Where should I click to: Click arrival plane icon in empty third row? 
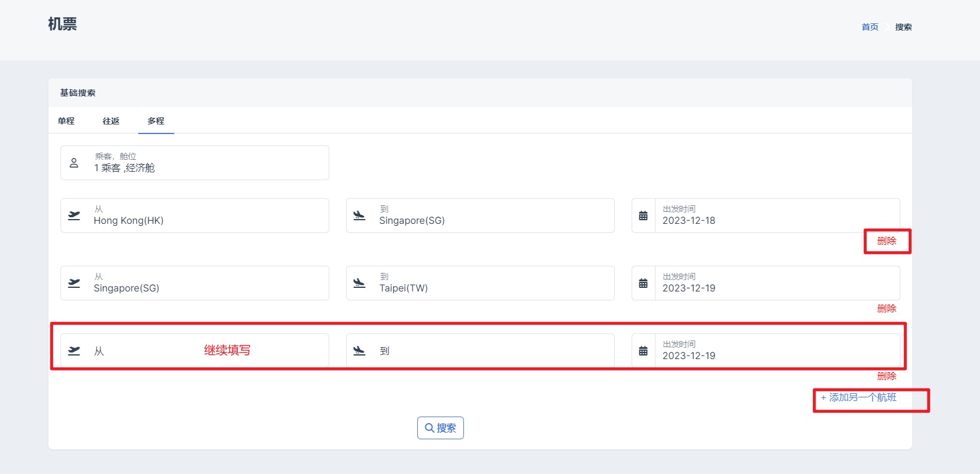click(359, 351)
